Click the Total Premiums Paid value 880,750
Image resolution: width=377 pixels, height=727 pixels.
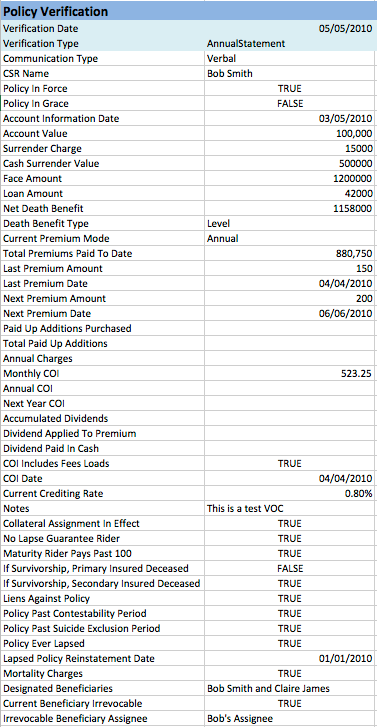[290, 254]
